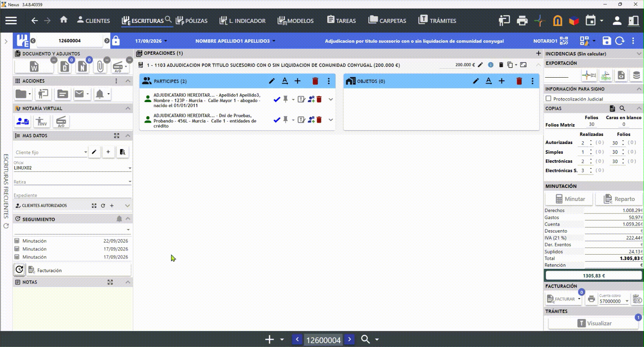Open the CLIENTES menu
This screenshot has height=347, width=644.
coord(93,21)
